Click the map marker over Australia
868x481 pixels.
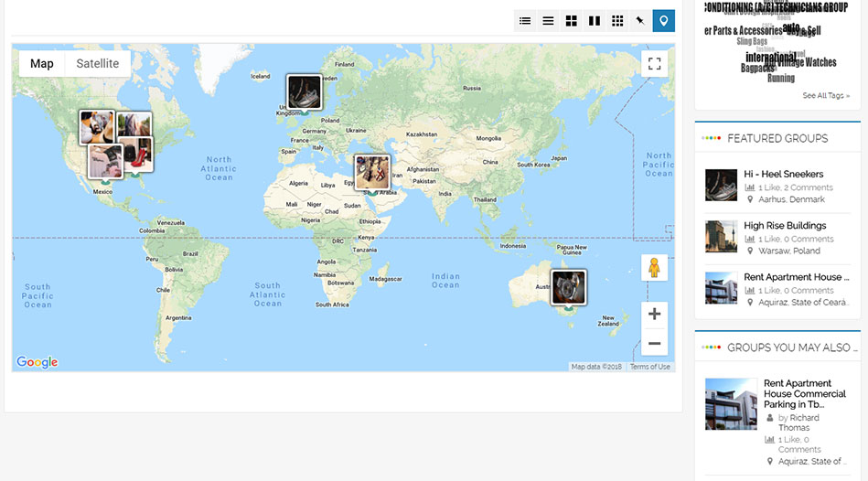point(568,288)
